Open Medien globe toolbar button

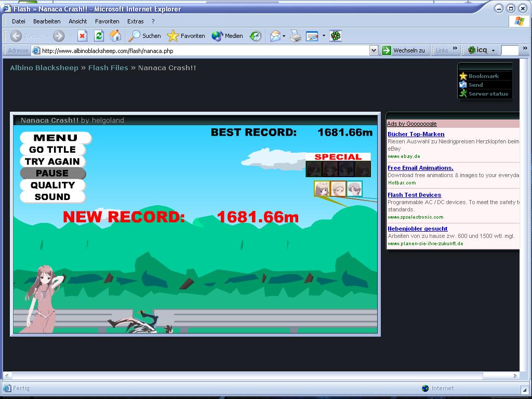227,36
